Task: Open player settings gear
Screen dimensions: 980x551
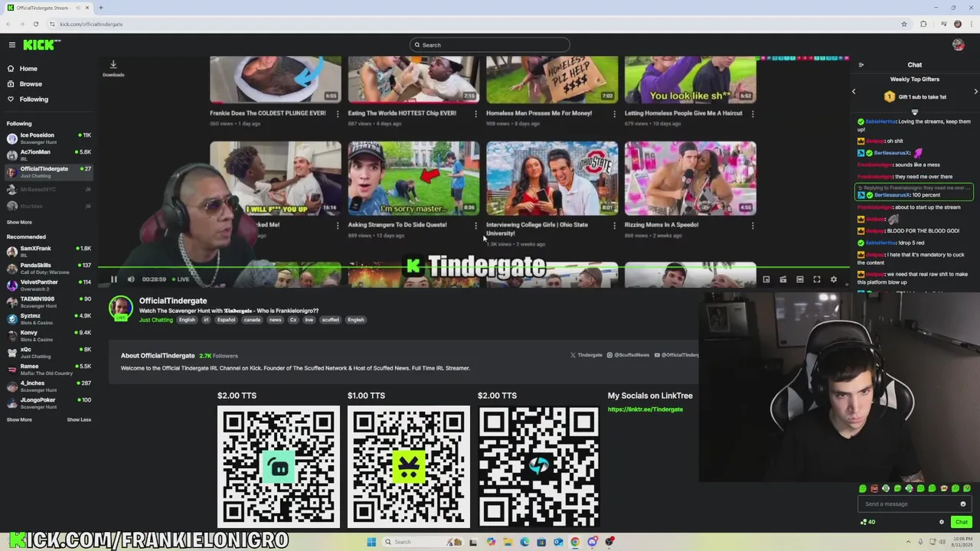Action: (x=834, y=280)
